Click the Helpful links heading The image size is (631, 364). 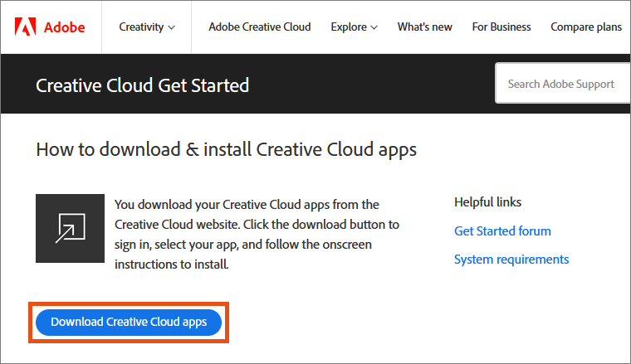tap(487, 202)
